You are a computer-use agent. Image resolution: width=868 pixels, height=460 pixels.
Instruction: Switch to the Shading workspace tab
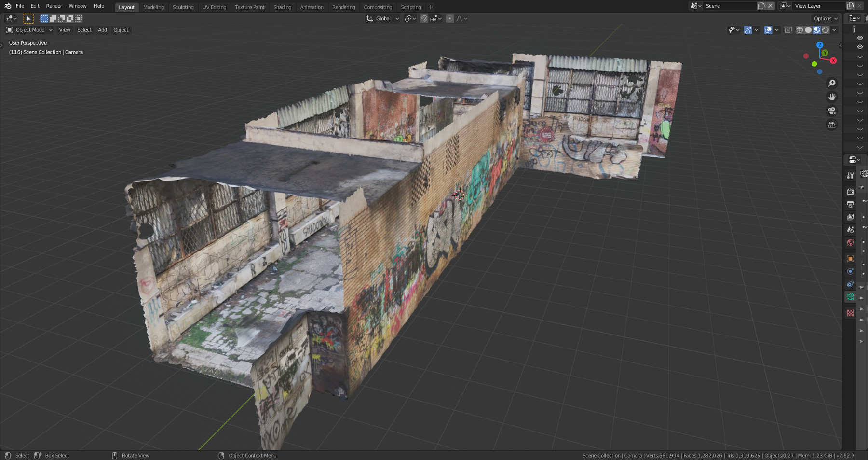(x=282, y=7)
